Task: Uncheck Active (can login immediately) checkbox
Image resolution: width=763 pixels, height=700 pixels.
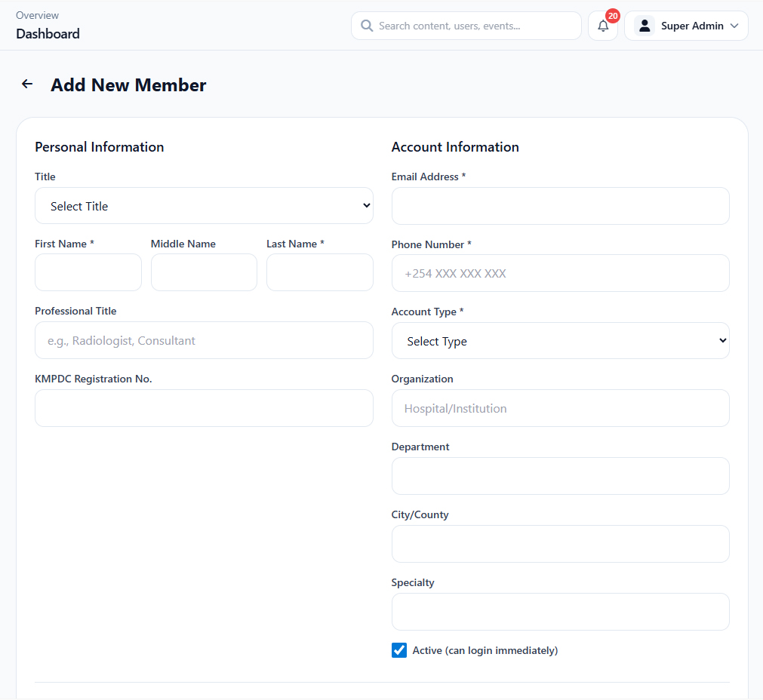Action: (x=399, y=650)
